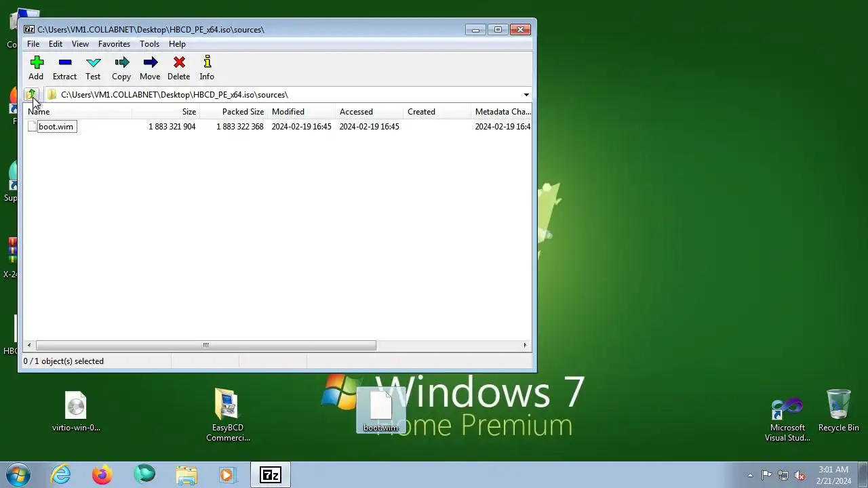Open the teal round taskbar app
Viewport: 868px width, 488px height.
tap(144, 474)
